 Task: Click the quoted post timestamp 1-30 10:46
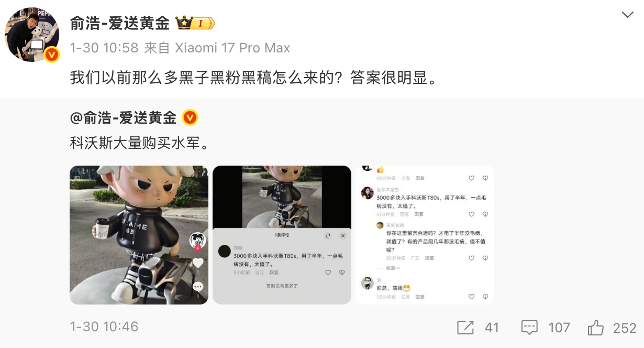(x=104, y=327)
